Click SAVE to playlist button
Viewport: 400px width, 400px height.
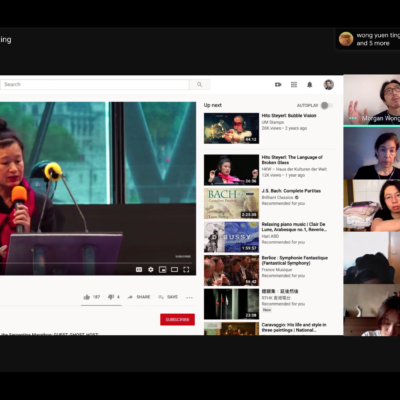pos(168,297)
